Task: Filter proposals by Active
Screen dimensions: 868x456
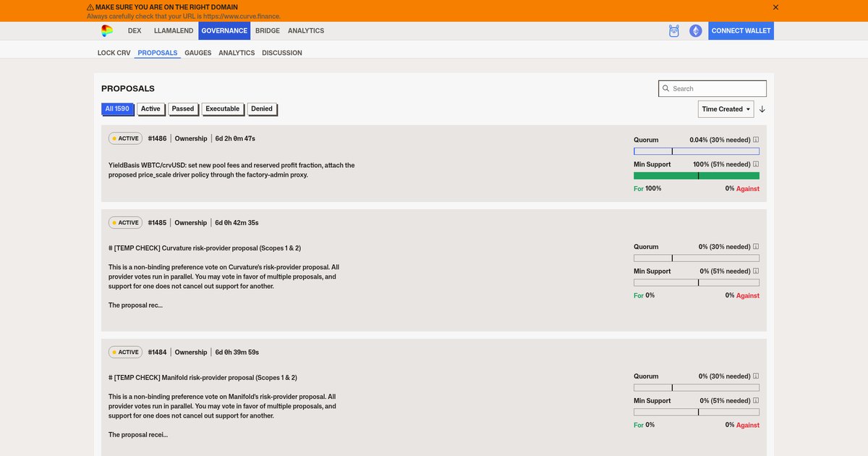Action: [150, 109]
